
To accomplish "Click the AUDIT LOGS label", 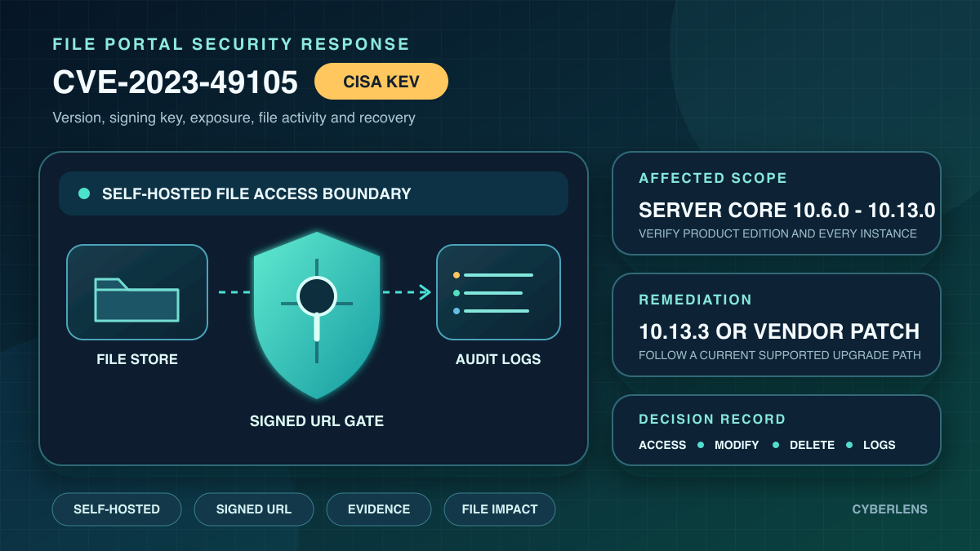I will (498, 359).
